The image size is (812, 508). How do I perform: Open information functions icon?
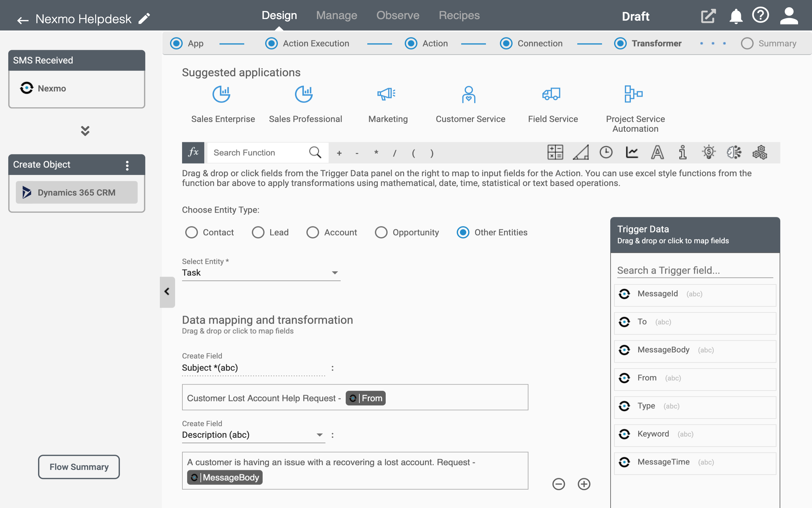(683, 152)
